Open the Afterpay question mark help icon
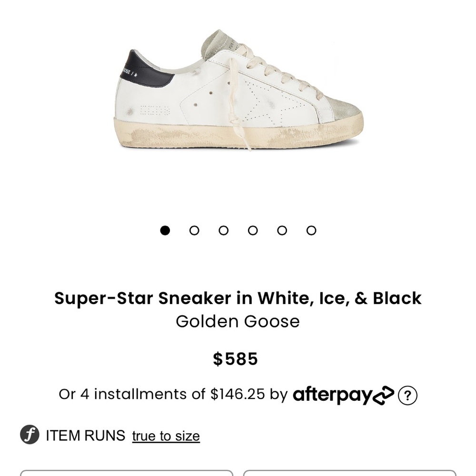The width and height of the screenshot is (476, 476). 407,395
